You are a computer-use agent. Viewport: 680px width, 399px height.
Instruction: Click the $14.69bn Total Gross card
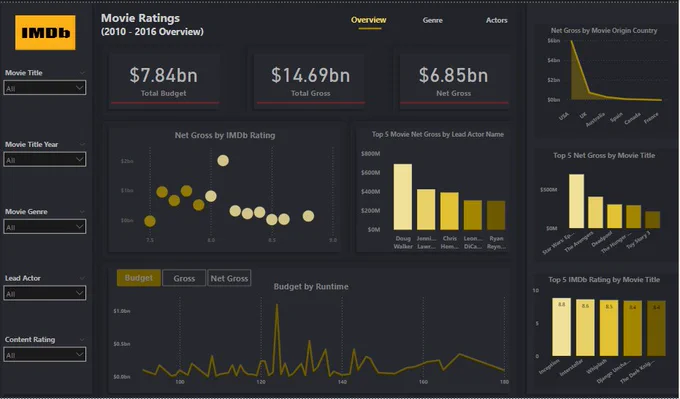pos(311,81)
